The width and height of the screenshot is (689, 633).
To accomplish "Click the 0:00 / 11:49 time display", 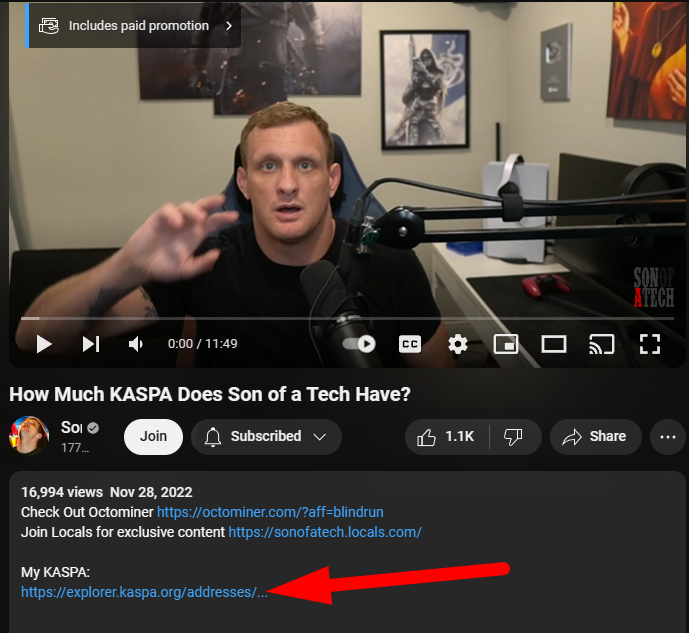I will tap(203, 344).
